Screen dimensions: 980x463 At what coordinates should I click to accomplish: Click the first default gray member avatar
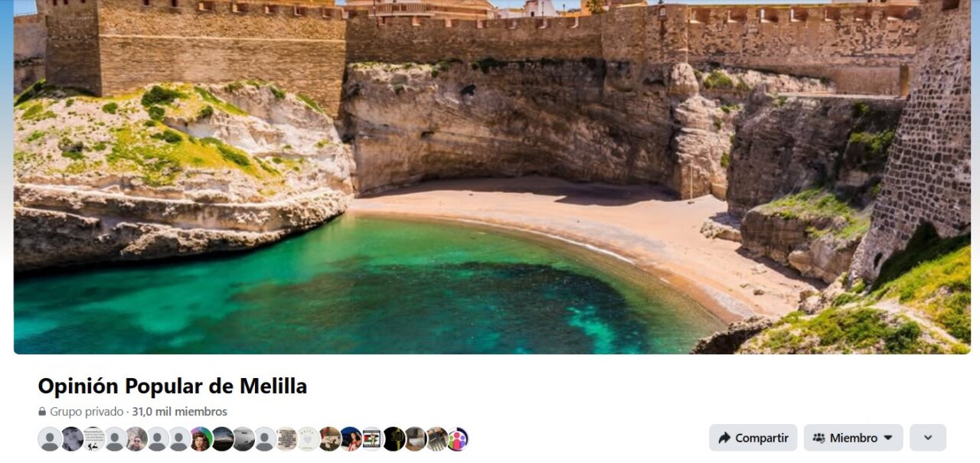[50, 439]
